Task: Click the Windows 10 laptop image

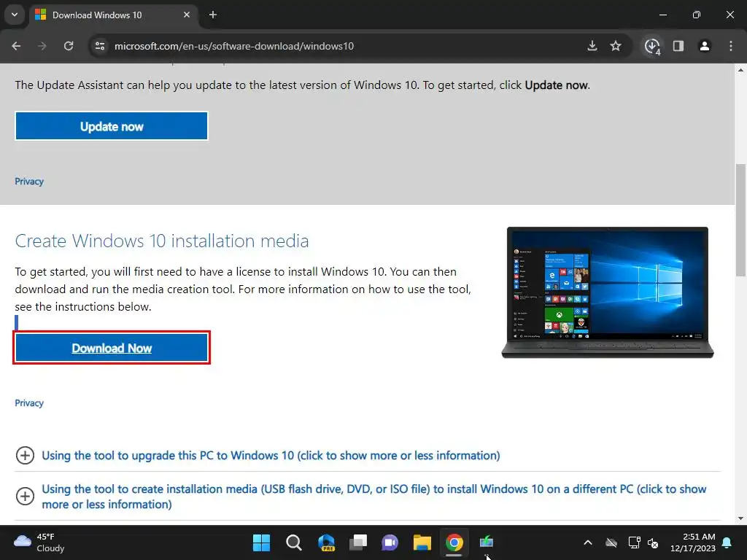Action: click(608, 292)
